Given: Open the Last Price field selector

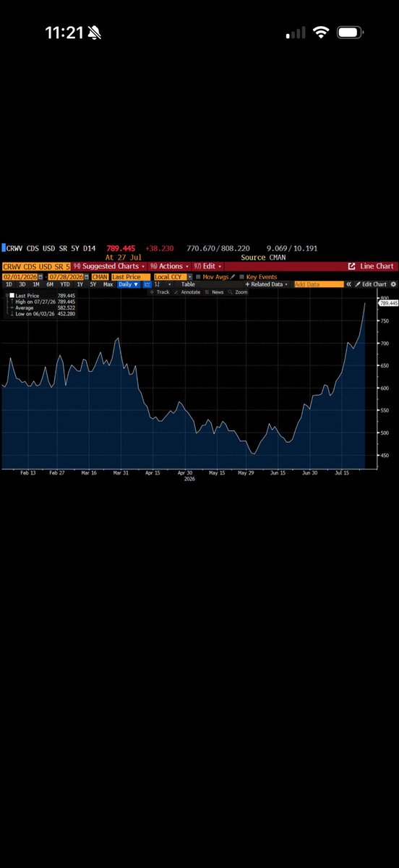Looking at the screenshot, I should (130, 276).
